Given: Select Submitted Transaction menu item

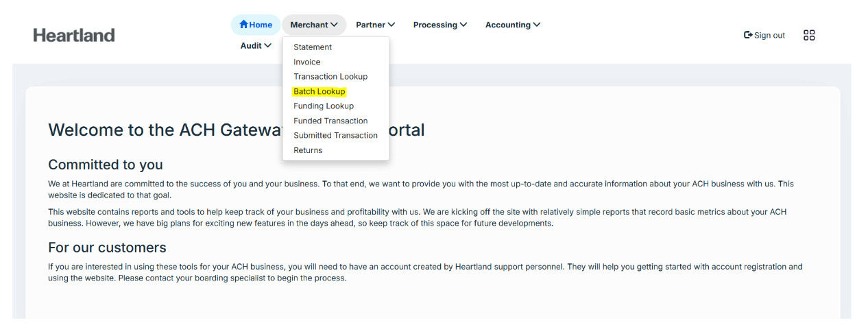Looking at the screenshot, I should (335, 136).
